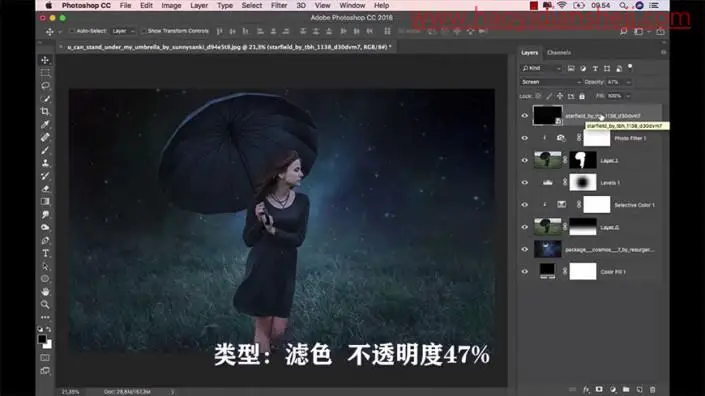Select the Move tool in the toolbox

45,60
